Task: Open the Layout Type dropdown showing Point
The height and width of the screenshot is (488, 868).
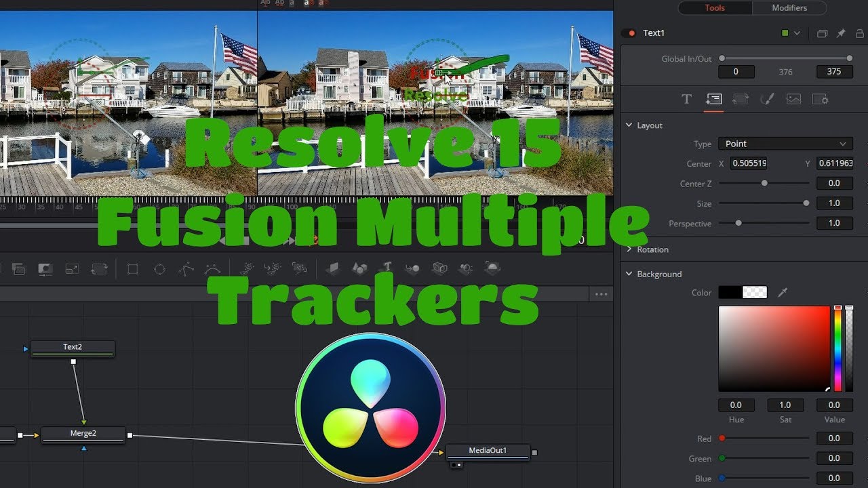Action: point(785,144)
